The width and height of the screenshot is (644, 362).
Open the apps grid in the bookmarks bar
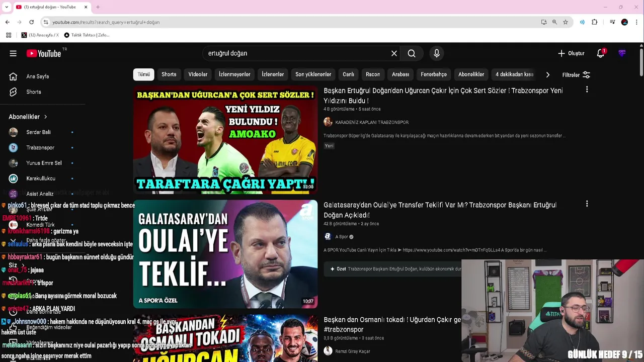[9, 35]
